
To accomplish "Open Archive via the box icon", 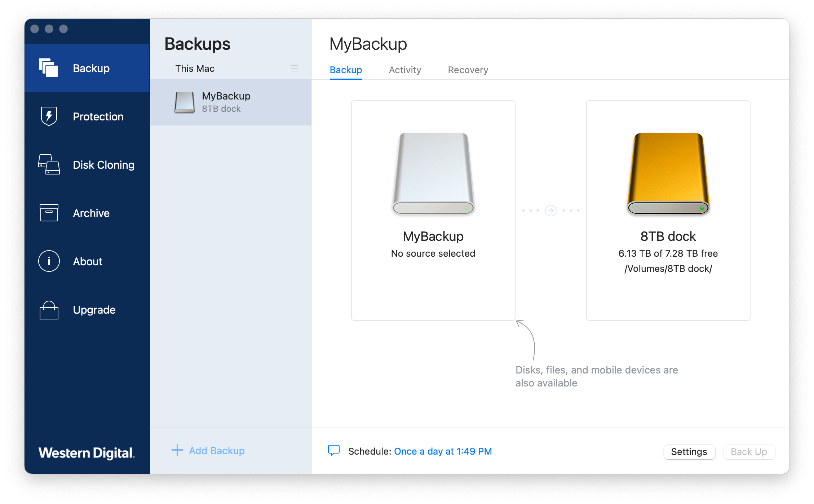I will coord(49,213).
